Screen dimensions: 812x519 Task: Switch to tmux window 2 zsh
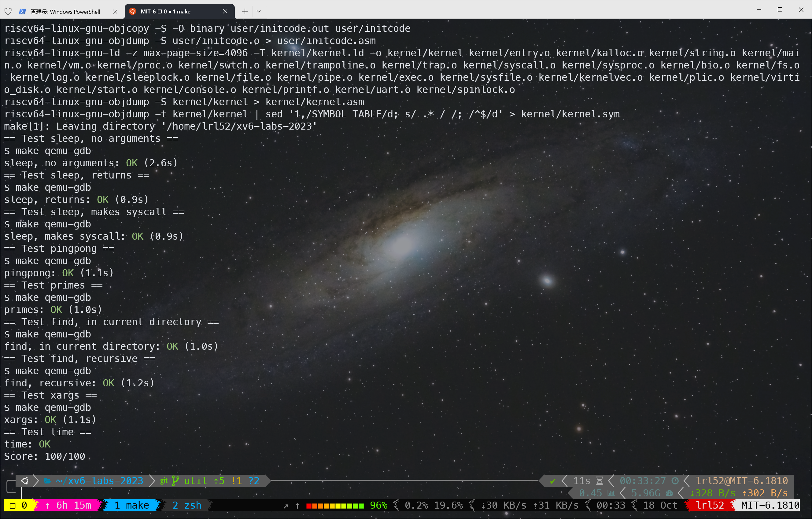click(187, 506)
